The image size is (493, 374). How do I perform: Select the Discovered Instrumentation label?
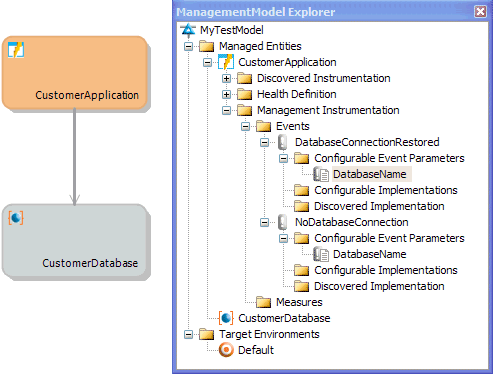click(x=324, y=78)
